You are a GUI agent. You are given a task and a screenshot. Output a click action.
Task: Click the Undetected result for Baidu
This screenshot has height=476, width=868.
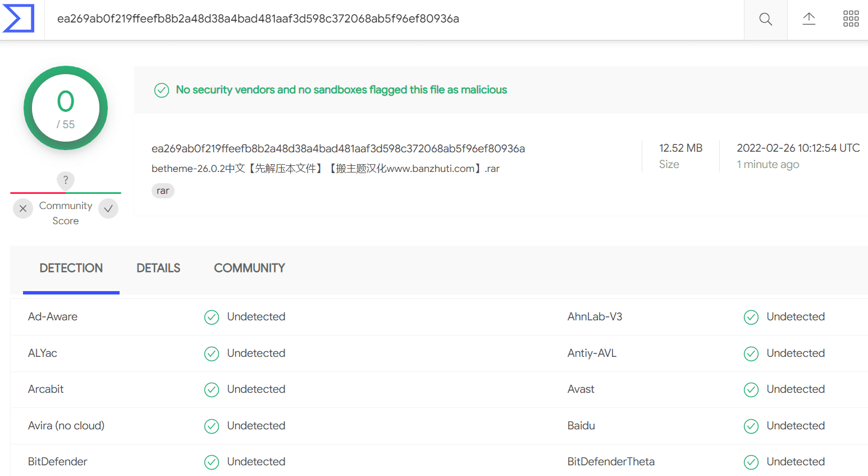click(796, 425)
